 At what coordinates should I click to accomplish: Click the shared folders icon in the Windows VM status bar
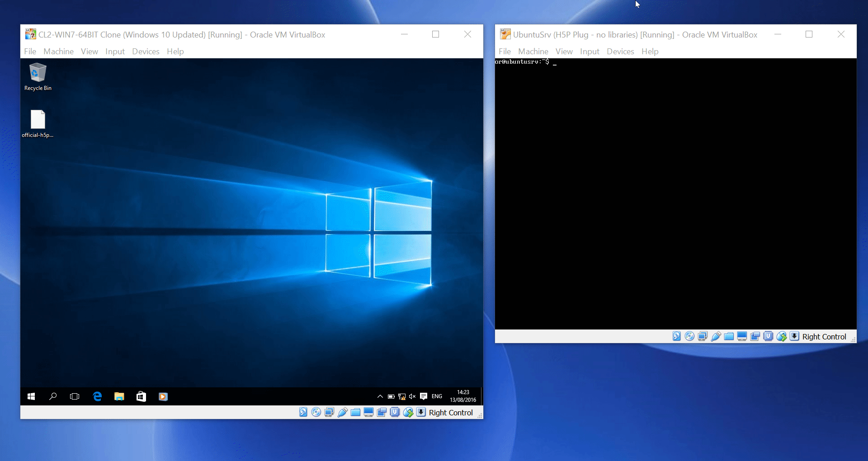click(355, 412)
